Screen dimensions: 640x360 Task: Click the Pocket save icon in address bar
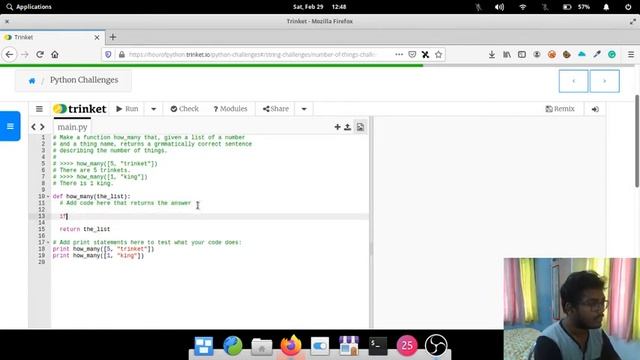pyautogui.click(x=412, y=54)
